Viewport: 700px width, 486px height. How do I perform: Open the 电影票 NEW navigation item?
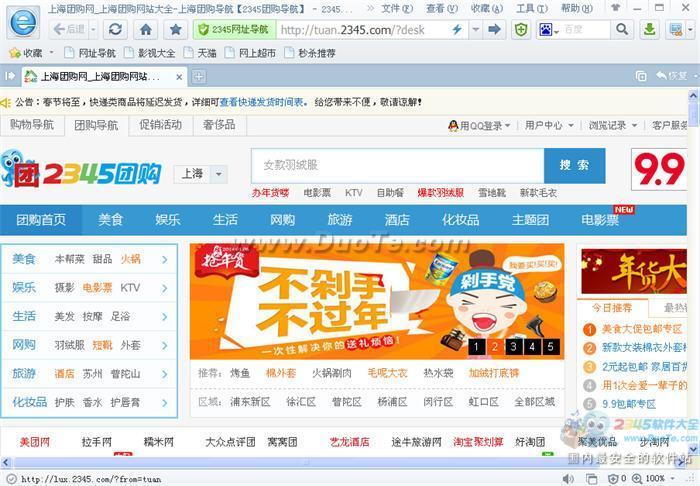600,220
